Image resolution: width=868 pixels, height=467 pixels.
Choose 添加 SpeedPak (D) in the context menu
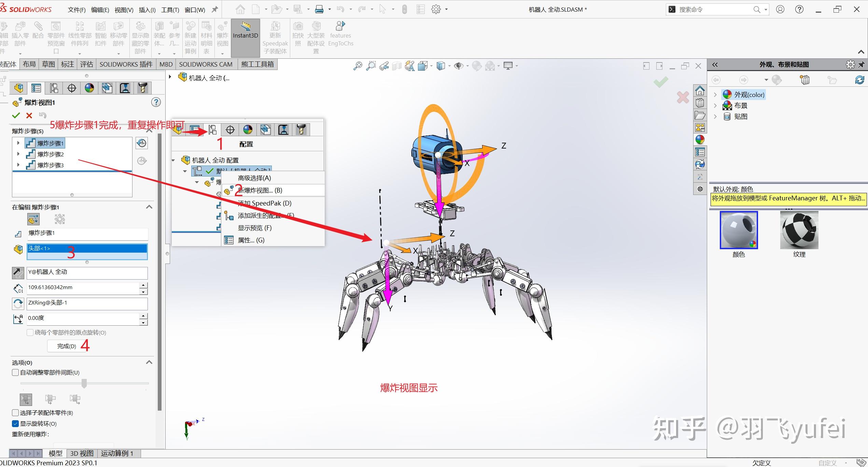(x=273, y=203)
